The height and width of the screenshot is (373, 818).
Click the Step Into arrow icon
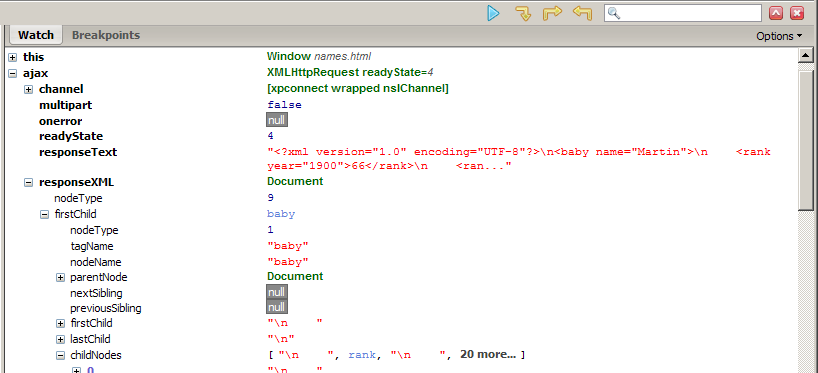(x=523, y=13)
